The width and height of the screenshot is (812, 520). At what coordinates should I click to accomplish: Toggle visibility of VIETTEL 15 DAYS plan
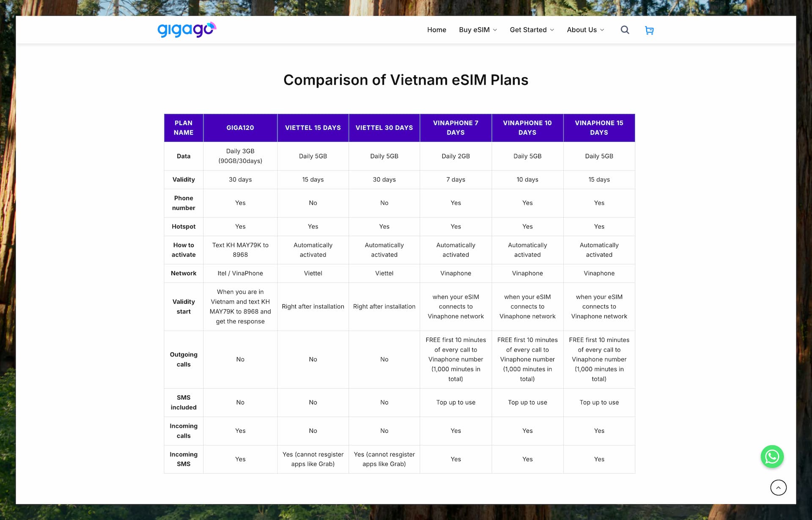[312, 127]
